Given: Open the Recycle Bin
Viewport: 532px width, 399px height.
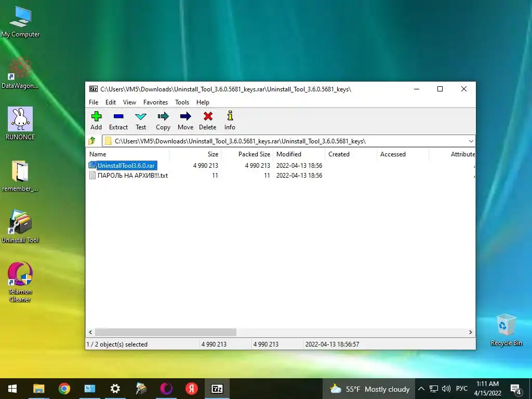Looking at the screenshot, I should [506, 329].
